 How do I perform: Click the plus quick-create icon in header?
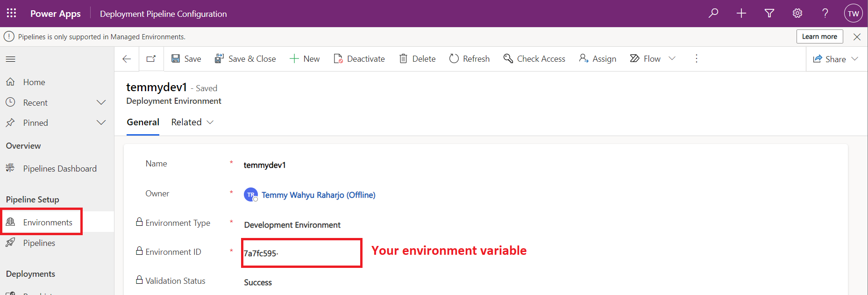741,13
